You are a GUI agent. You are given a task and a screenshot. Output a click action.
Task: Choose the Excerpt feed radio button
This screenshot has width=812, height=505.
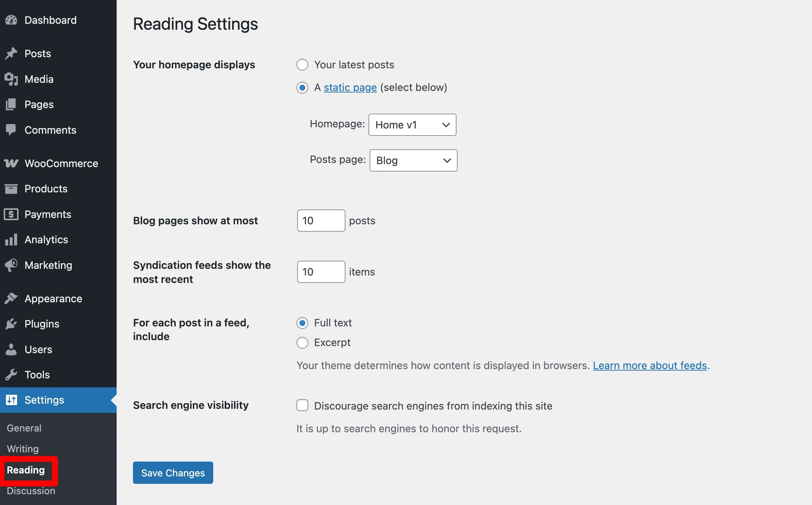pyautogui.click(x=302, y=342)
